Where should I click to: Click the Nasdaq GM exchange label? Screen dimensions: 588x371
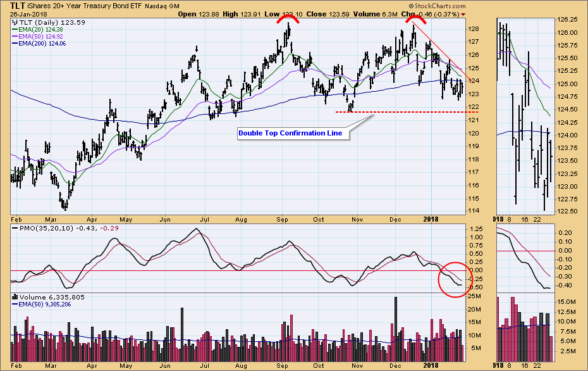click(162, 6)
